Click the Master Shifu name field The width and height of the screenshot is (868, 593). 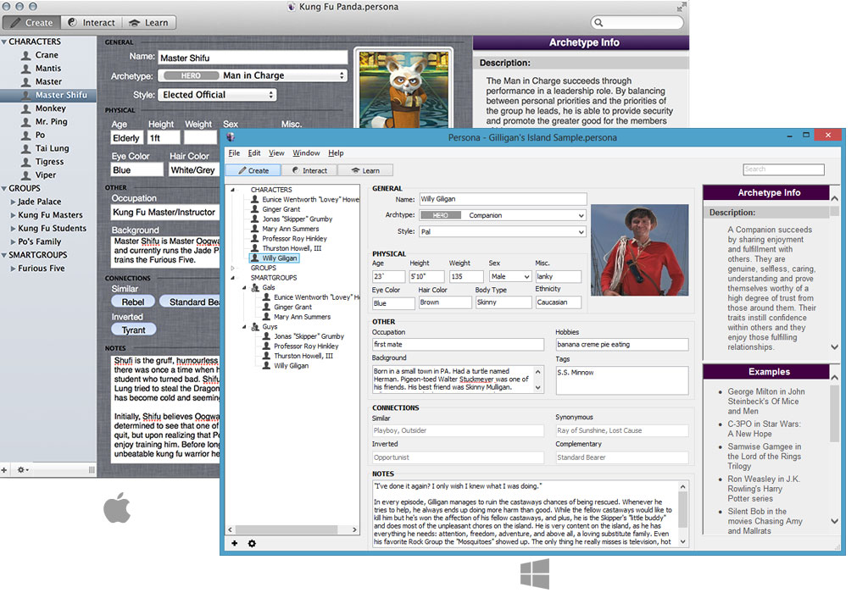253,58
